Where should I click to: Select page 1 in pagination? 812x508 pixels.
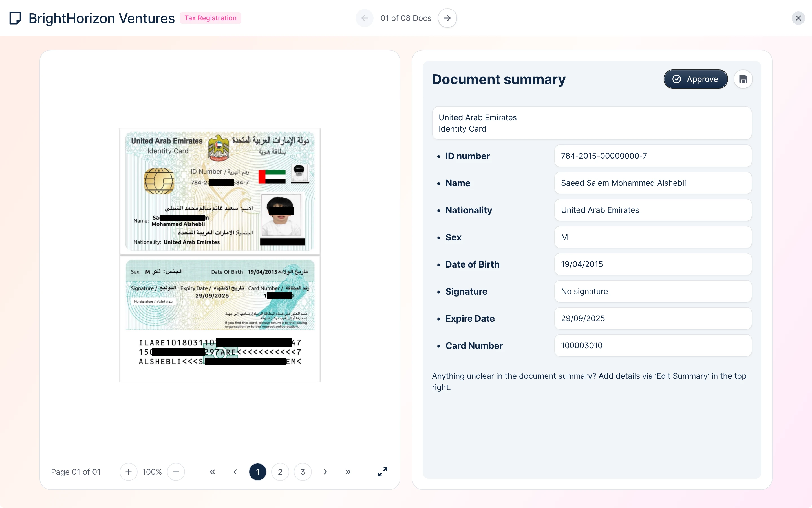[x=258, y=472]
